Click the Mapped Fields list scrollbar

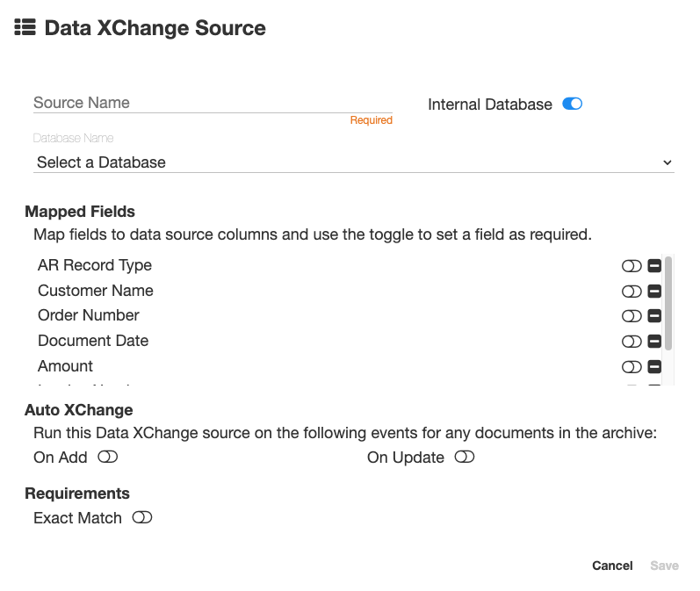pos(668,304)
